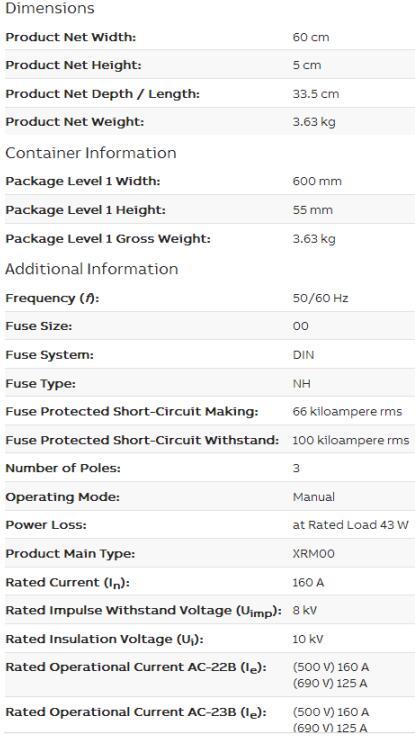Screen dimensions: 419x736
Task: Click the Additional Information heading
Action: [x=91, y=269]
